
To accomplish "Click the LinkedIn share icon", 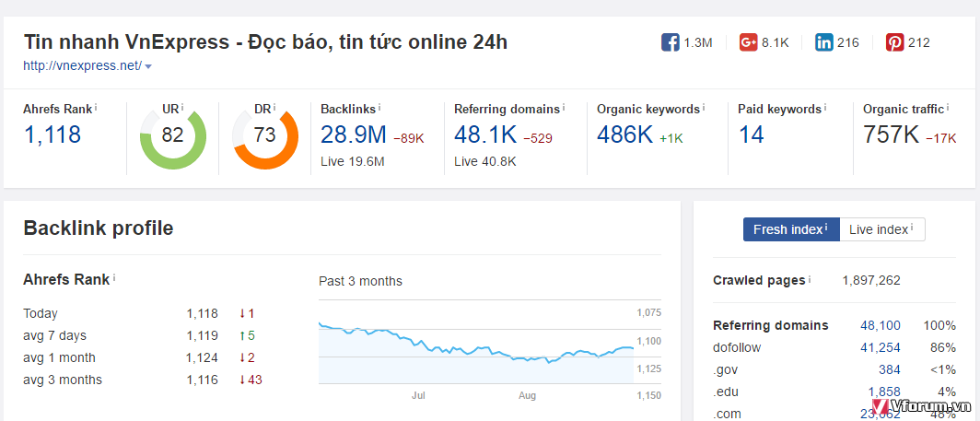I will coord(823,42).
